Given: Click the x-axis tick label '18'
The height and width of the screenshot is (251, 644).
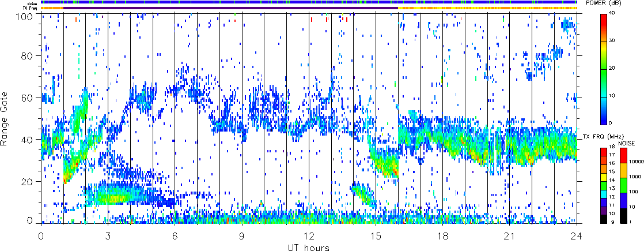Looking at the screenshot, I should point(443,236).
